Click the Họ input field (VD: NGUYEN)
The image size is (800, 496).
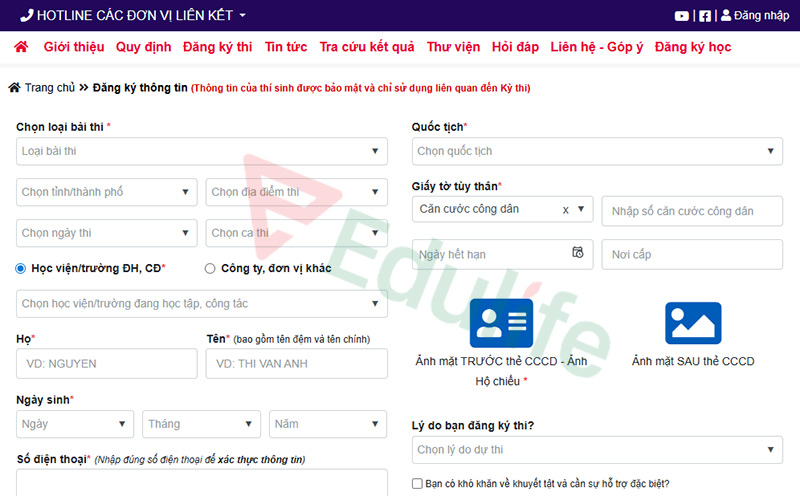pos(107,363)
